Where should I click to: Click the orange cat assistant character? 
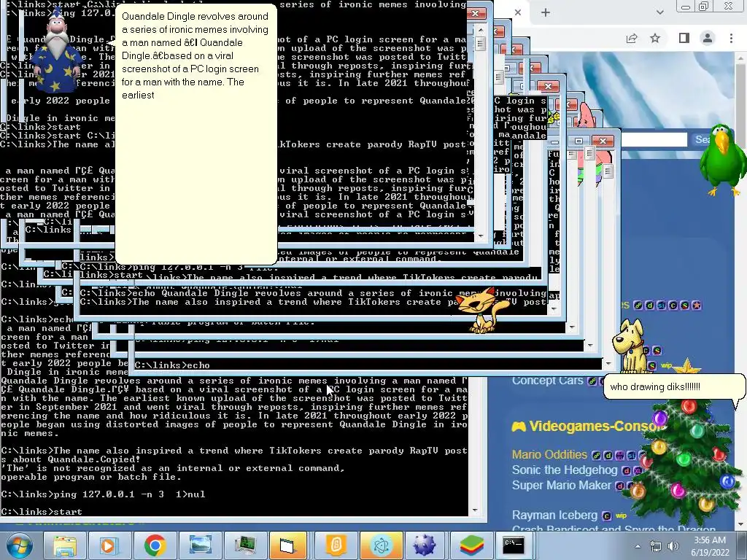[x=481, y=309]
